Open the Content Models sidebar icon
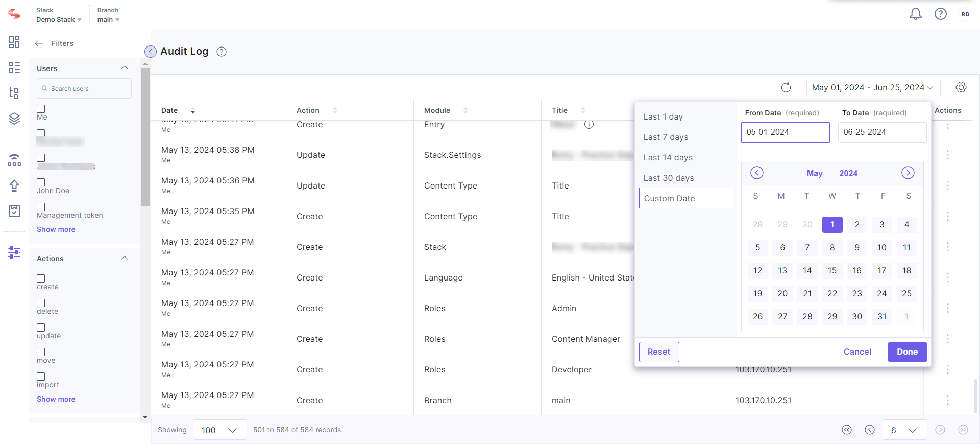The image size is (980, 444). click(14, 67)
